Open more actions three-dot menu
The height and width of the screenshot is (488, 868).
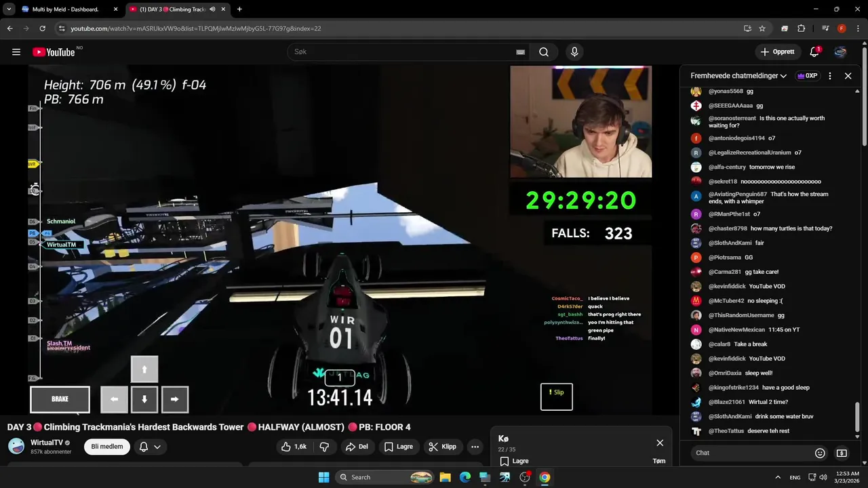pyautogui.click(x=475, y=447)
